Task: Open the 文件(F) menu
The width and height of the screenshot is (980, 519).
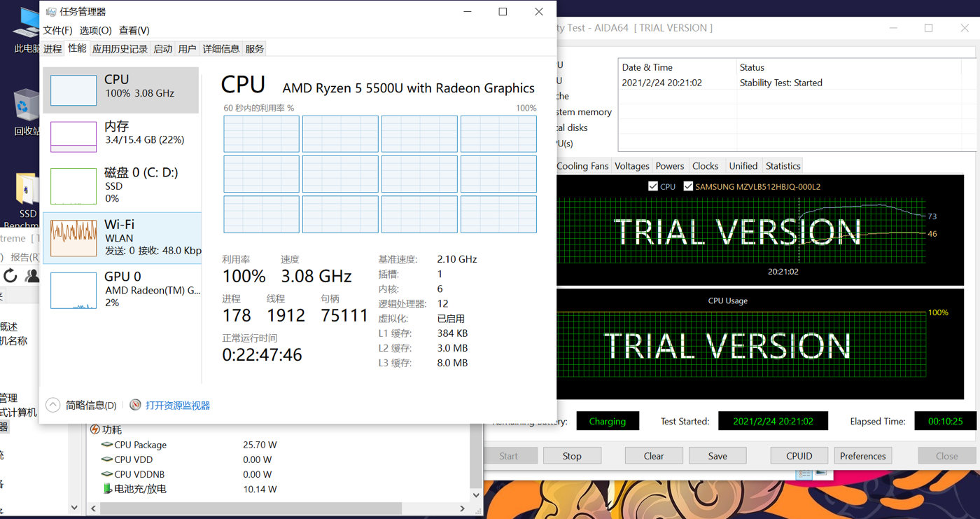Action: coord(57,30)
